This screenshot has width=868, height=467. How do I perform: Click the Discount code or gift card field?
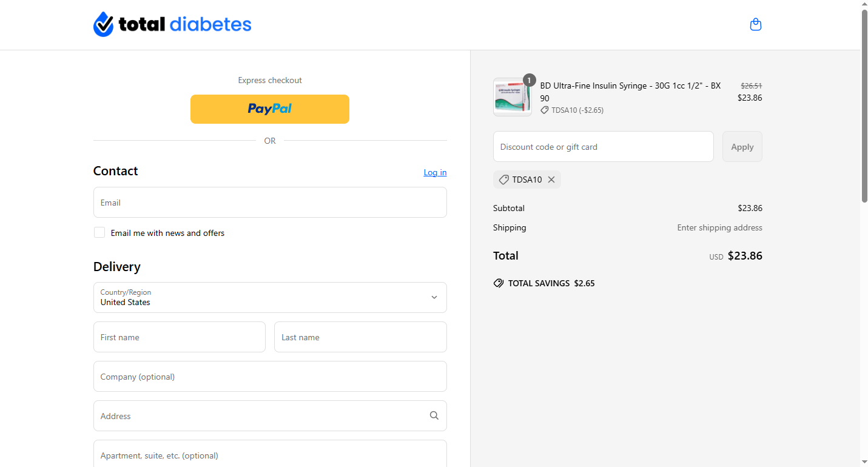pyautogui.click(x=603, y=147)
